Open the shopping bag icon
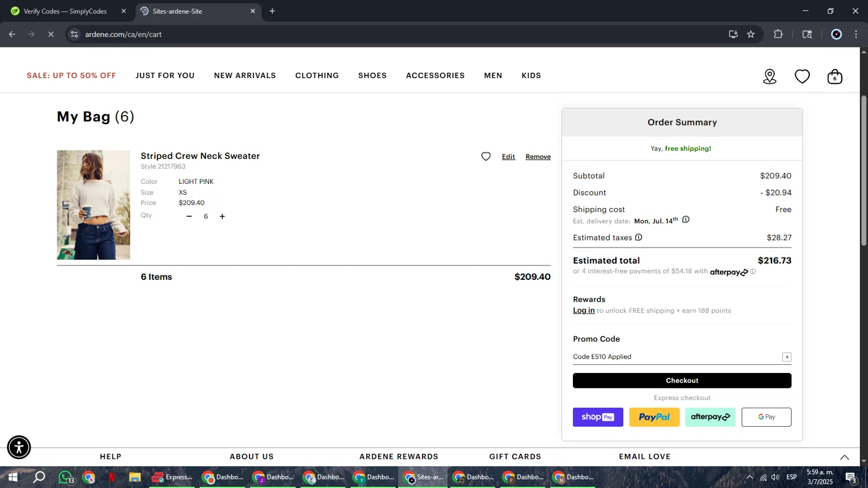The width and height of the screenshot is (868, 488). click(x=834, y=76)
